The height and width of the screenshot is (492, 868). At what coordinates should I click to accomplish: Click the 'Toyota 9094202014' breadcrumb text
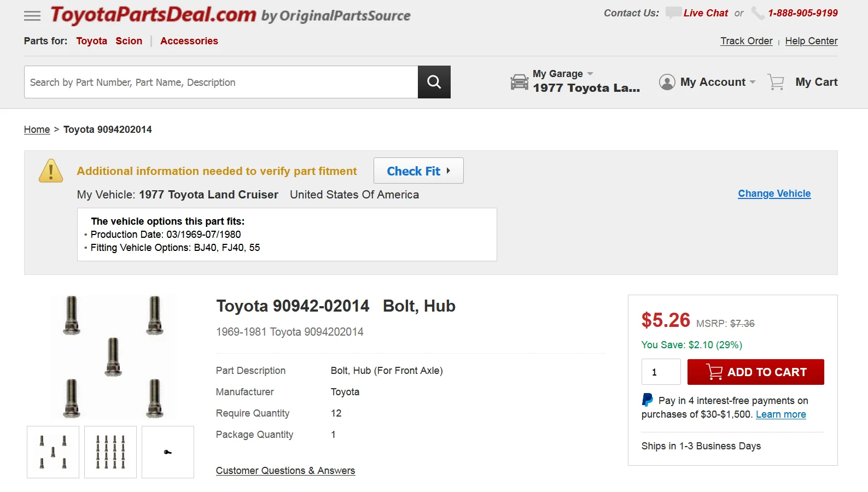pos(108,130)
